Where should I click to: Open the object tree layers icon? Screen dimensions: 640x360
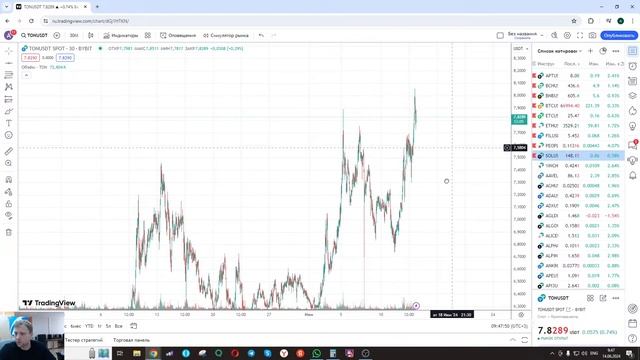coord(632,96)
